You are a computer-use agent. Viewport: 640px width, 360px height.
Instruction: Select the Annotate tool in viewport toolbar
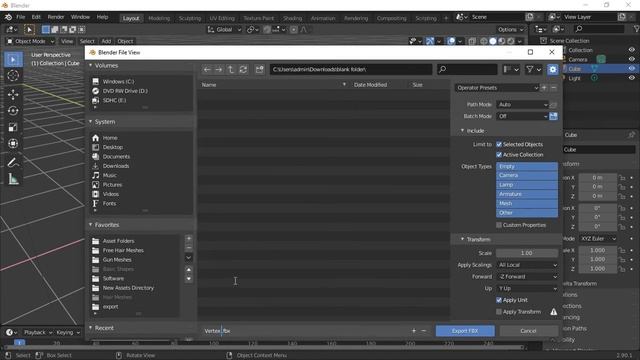coord(13,162)
